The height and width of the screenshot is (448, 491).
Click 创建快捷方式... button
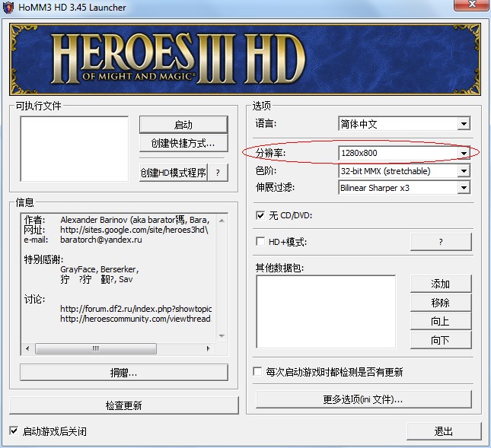click(183, 143)
